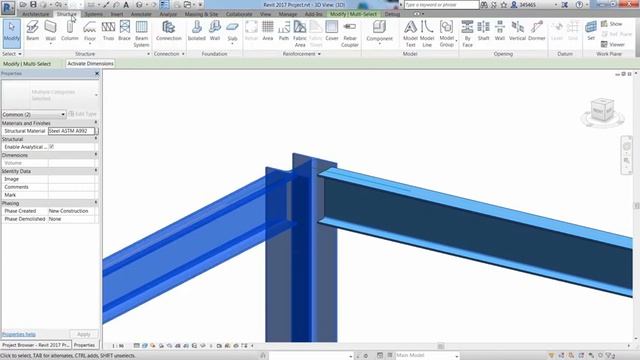Screen dimensions: 640x360
Task: Click the Activate Dimensions button
Action: (x=90, y=64)
